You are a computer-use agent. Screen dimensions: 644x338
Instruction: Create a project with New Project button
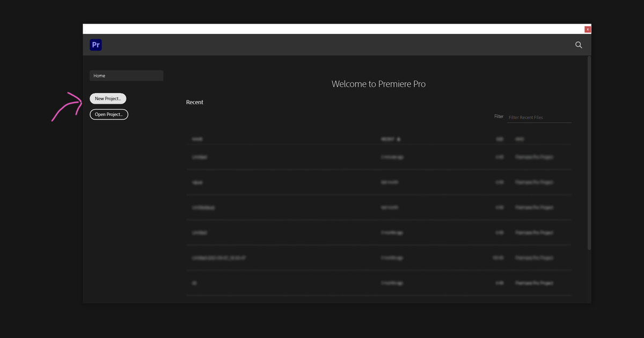coord(108,98)
